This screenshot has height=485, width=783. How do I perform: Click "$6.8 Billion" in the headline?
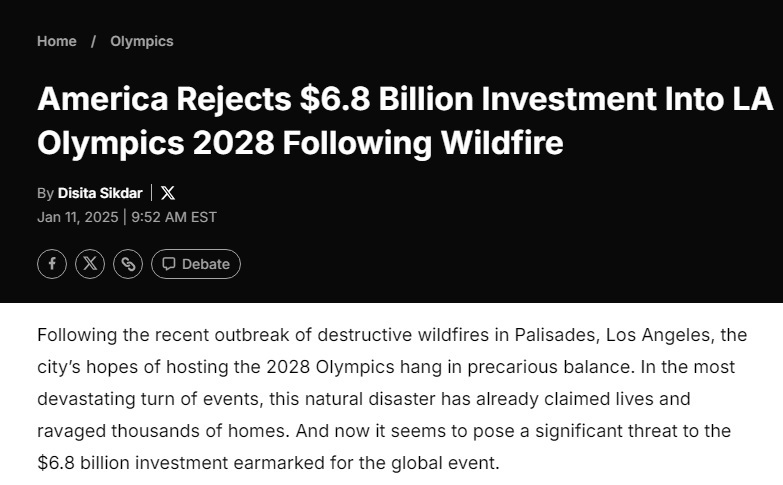pos(387,99)
